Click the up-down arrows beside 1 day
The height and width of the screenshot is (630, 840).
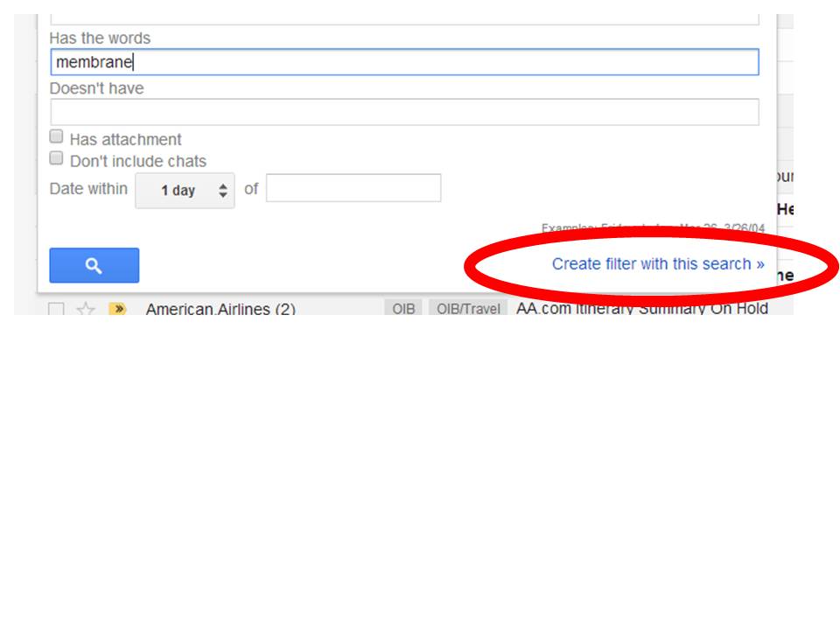pyautogui.click(x=223, y=190)
